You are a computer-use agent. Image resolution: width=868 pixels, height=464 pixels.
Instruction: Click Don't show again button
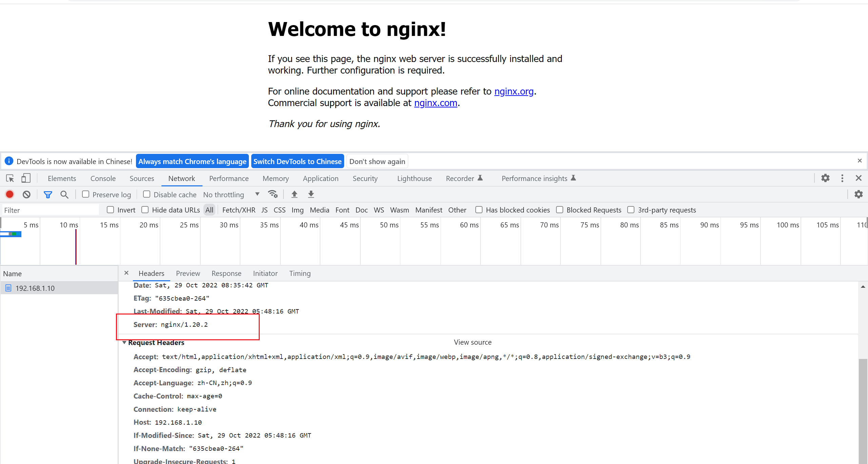(377, 161)
